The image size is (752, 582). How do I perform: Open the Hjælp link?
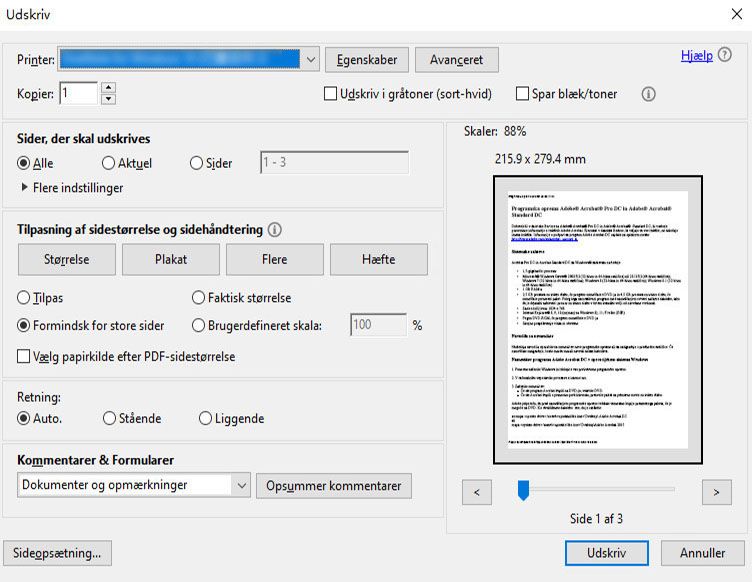point(696,56)
